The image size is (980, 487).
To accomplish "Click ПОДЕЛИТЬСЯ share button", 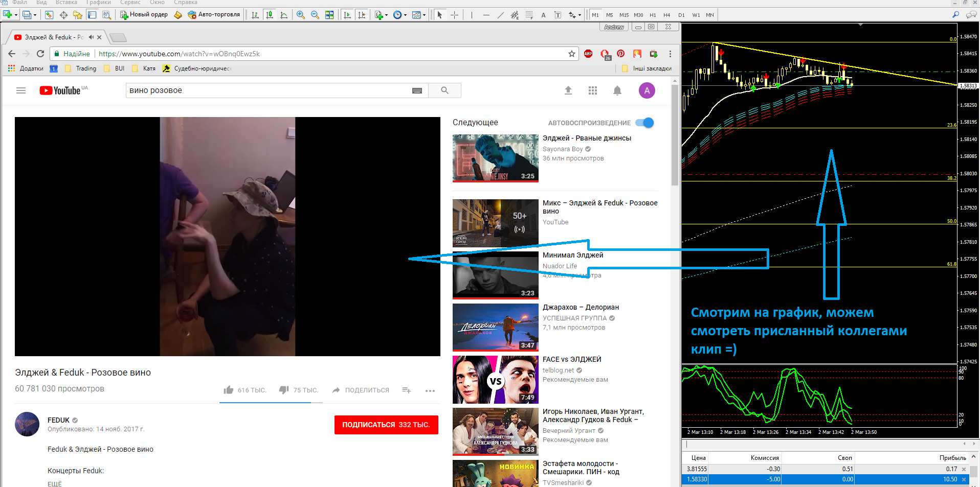I will coord(361,390).
